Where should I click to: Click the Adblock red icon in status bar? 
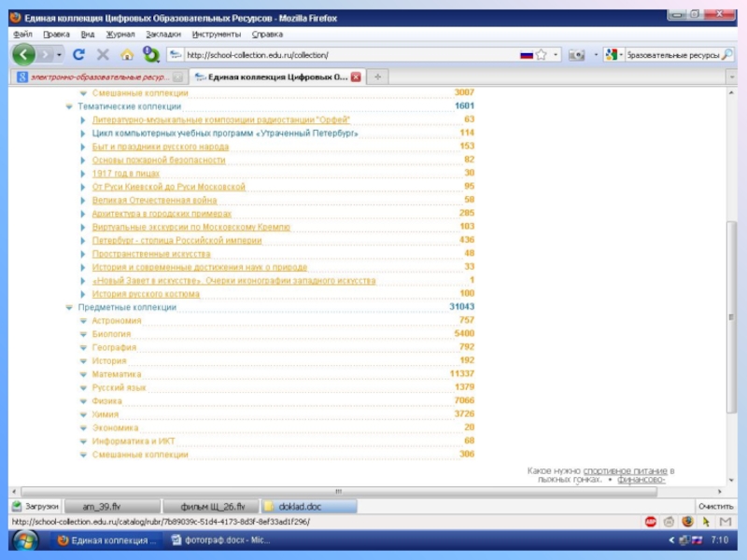pos(650,522)
